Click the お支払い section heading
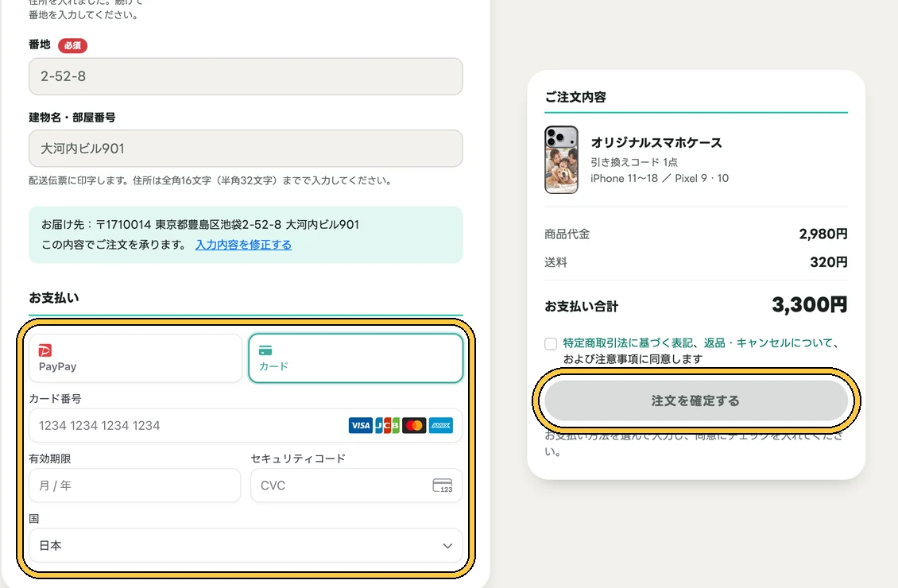 54,298
